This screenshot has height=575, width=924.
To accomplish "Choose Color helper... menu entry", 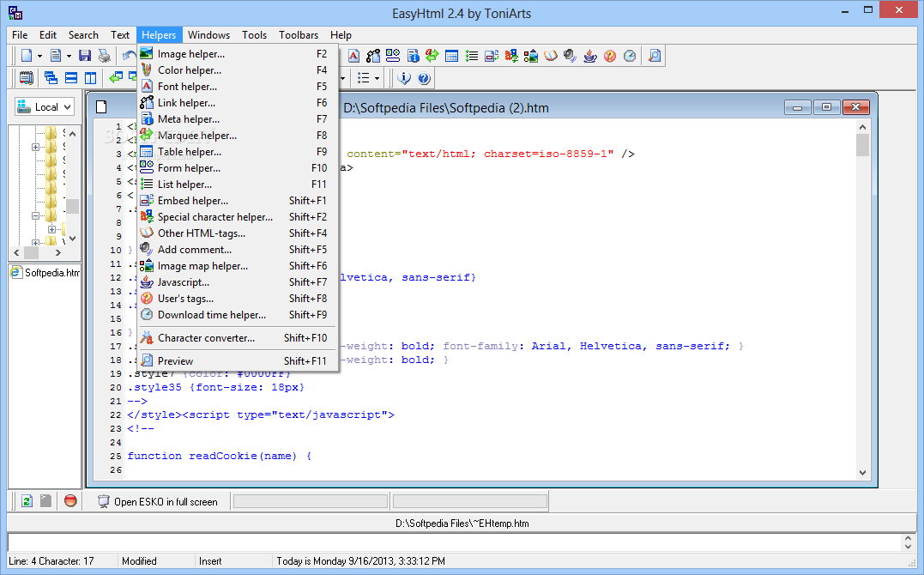I will pos(238,70).
